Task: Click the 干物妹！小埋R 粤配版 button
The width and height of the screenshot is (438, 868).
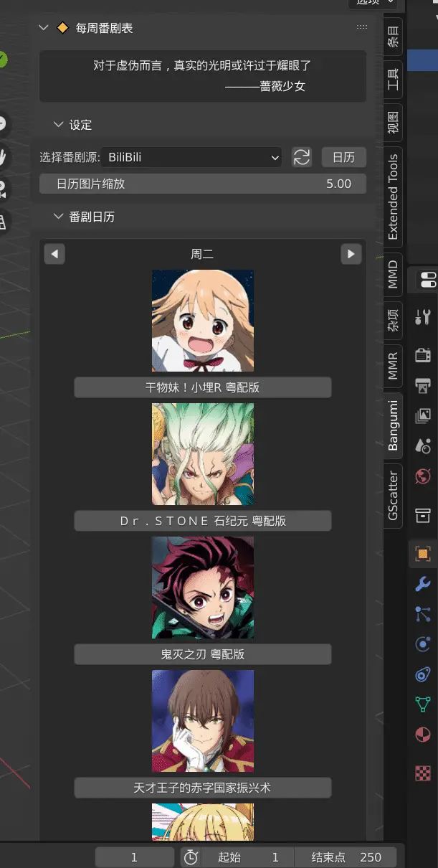Action: [x=202, y=387]
